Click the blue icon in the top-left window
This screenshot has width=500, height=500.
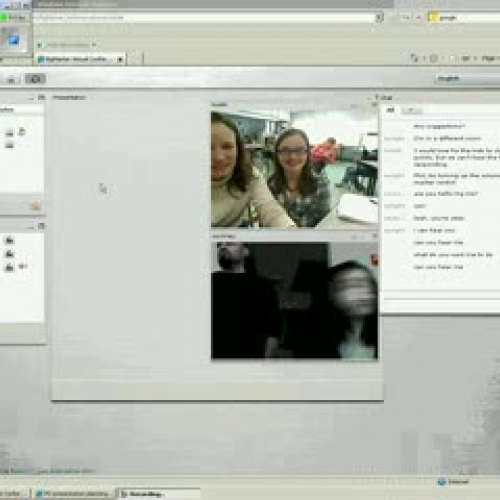click(x=14, y=40)
